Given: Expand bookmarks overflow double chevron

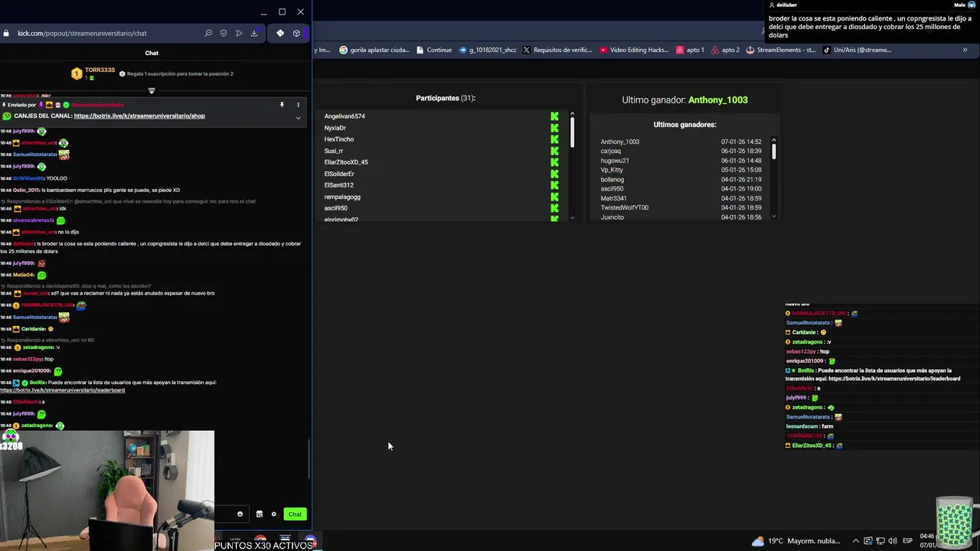Looking at the screenshot, I should (965, 50).
